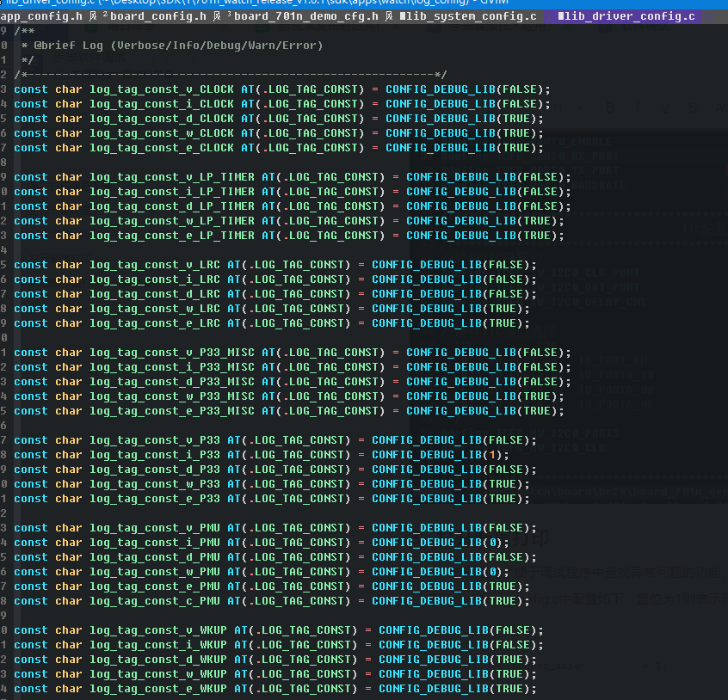Click the log_tag_const_i_LP_TIMER identifier
This screenshot has height=700, width=728.
click(x=172, y=192)
